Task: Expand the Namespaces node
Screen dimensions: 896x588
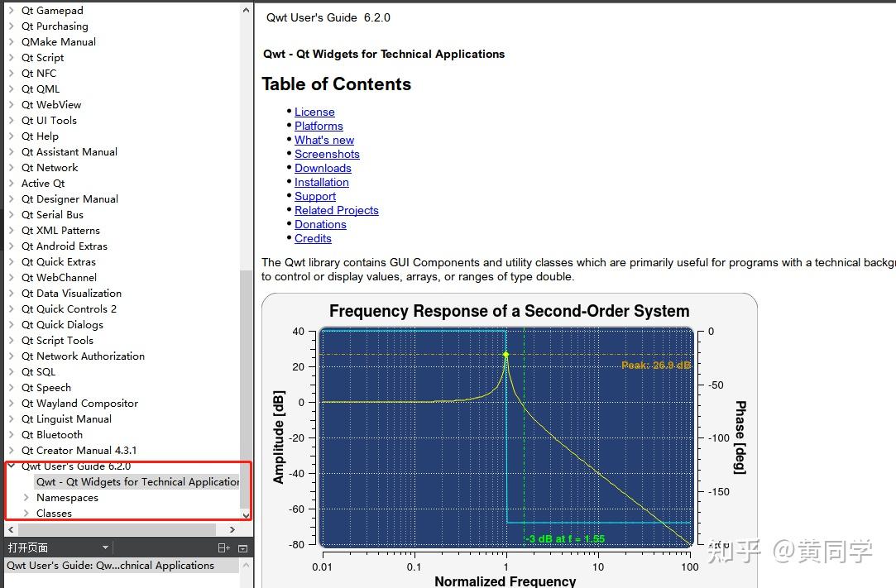Action: [26, 497]
